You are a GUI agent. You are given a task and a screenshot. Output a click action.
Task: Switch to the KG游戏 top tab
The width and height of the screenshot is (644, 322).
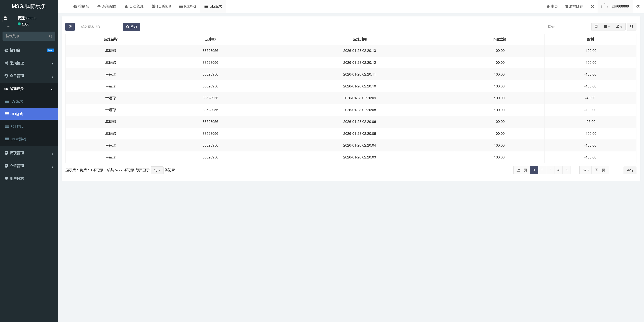point(188,6)
